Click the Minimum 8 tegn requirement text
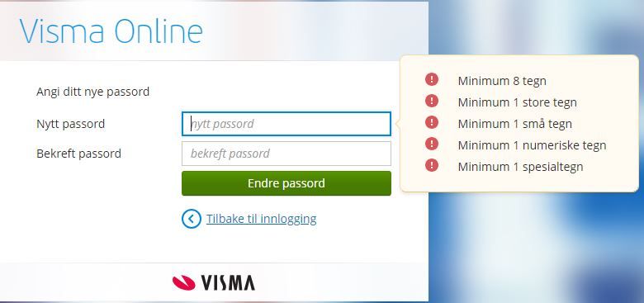This screenshot has height=303, width=644. 502,81
